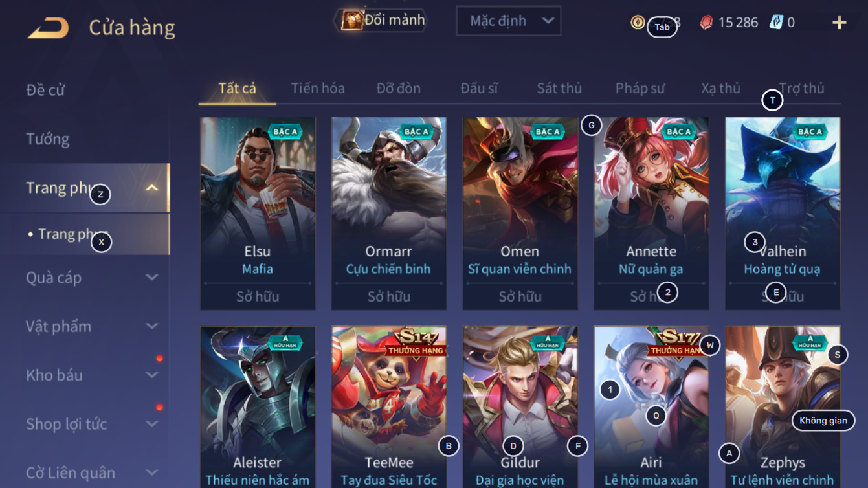
Task: Click the S14 Thưởng Hạng badge on TeeMee
Action: tap(414, 343)
